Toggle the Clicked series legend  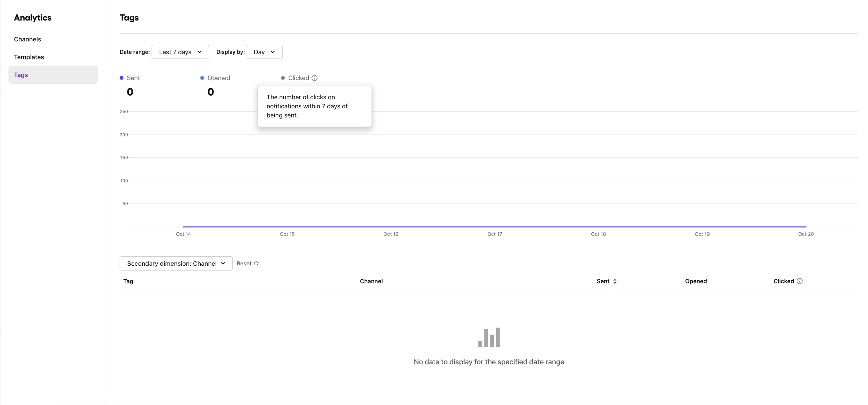point(298,78)
